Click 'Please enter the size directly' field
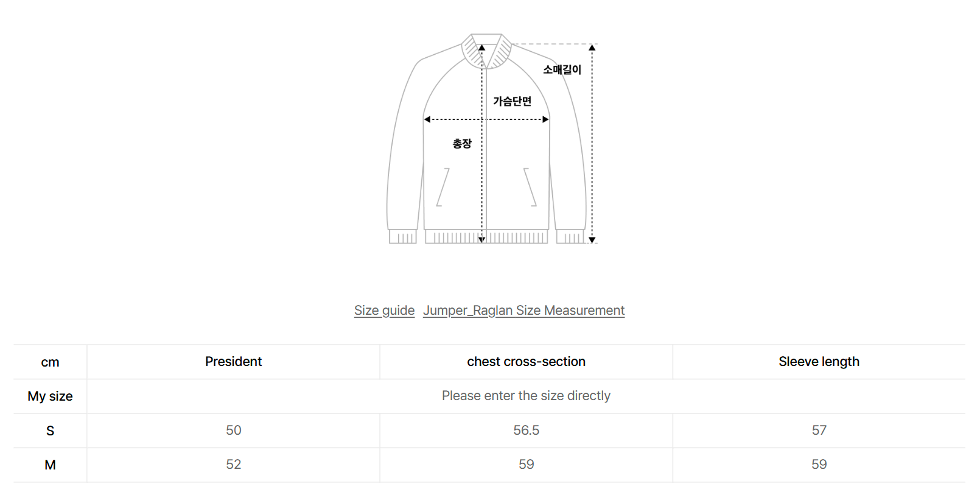This screenshot has height=492, width=980. coord(526,396)
